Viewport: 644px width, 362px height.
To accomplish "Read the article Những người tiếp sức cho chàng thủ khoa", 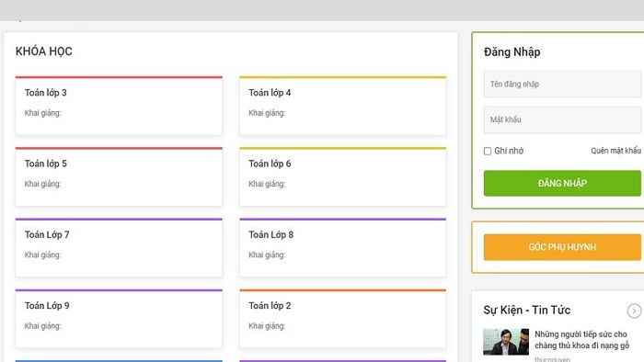I will [581, 340].
